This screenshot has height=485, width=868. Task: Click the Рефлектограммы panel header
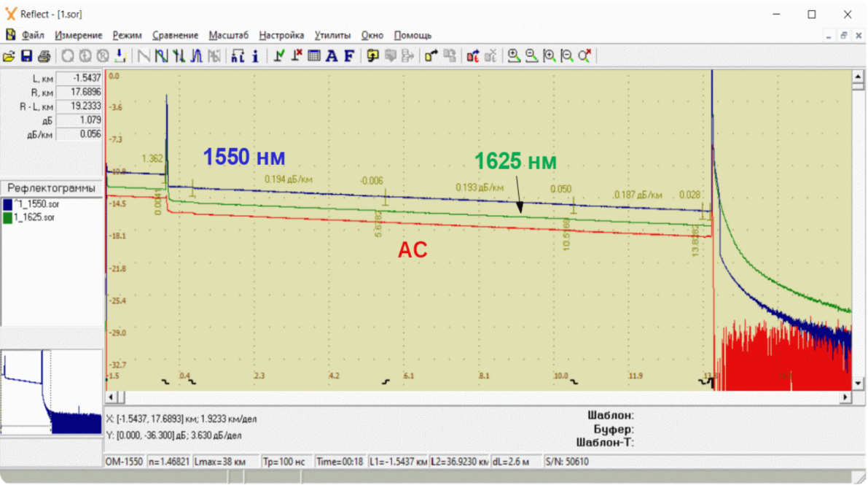(52, 188)
